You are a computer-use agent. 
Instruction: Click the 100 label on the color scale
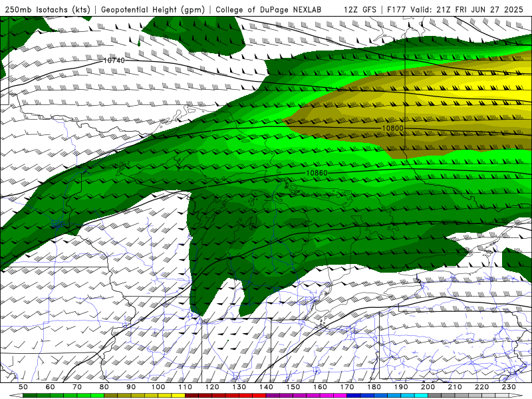click(x=158, y=387)
